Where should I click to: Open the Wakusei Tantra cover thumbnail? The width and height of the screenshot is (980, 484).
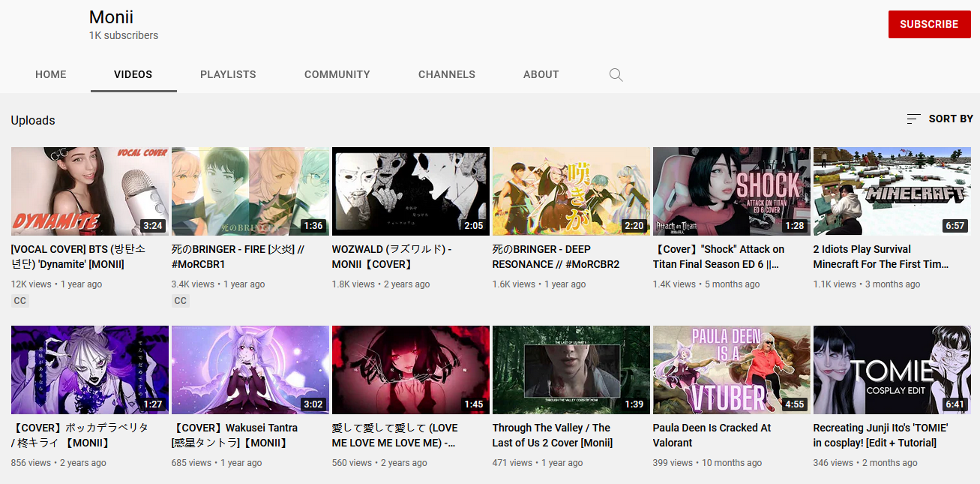click(x=250, y=370)
